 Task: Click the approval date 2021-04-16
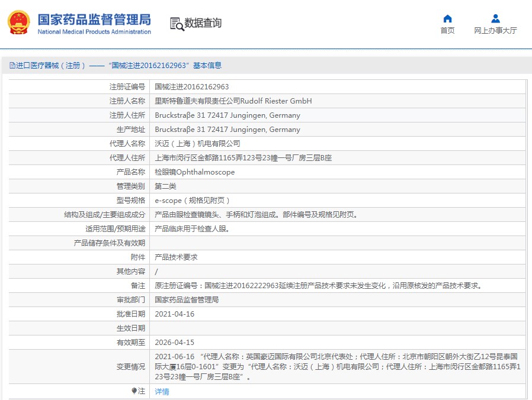(x=174, y=314)
